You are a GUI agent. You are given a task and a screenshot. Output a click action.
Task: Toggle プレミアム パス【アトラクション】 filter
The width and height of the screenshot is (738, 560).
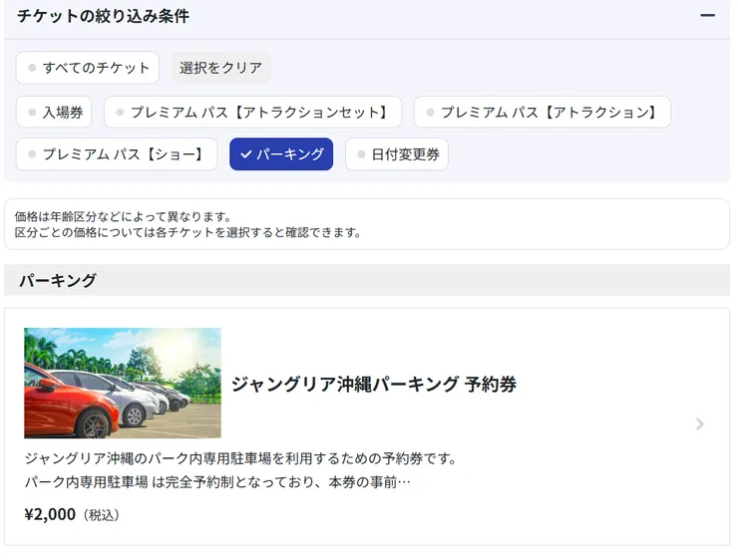(543, 112)
